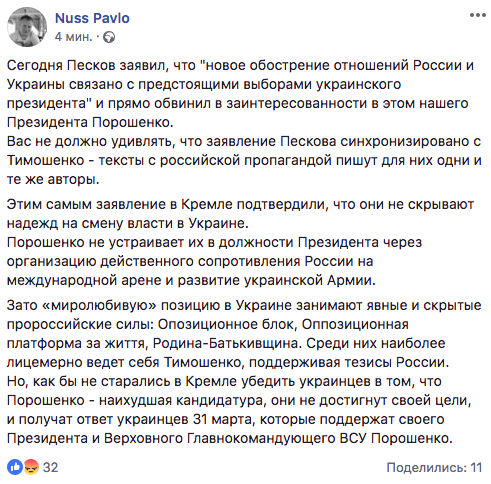The image size is (491, 484).
Task: Click the globe public privacy icon
Action: (x=109, y=37)
